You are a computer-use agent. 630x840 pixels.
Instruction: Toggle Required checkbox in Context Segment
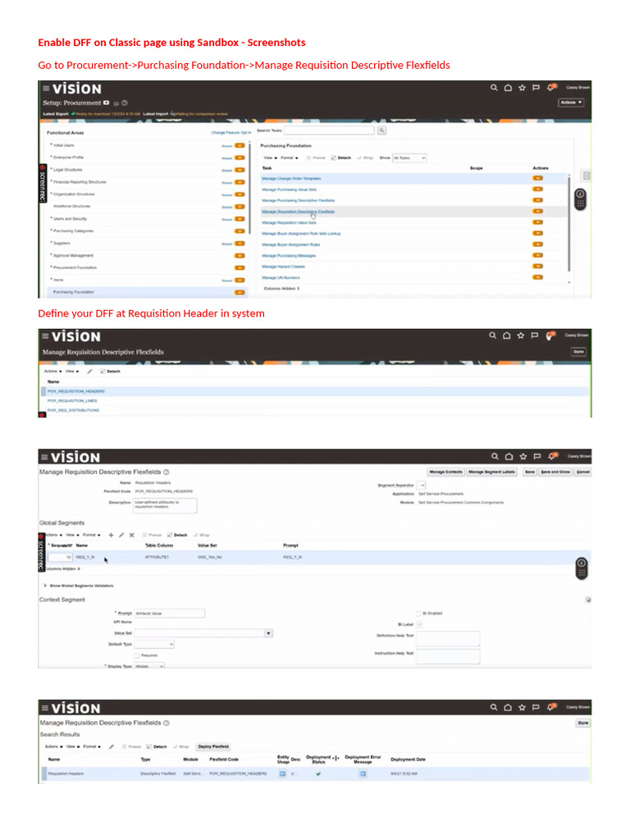137,655
